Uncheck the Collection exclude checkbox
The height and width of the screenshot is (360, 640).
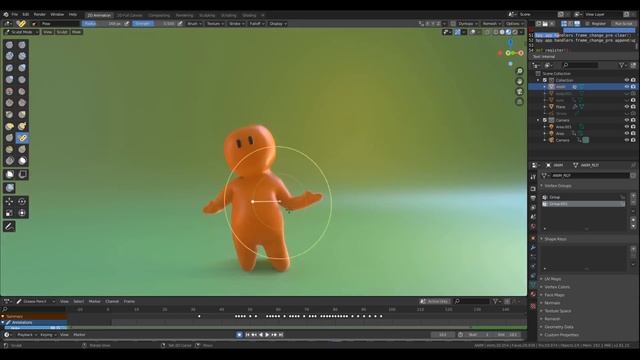pos(544,80)
